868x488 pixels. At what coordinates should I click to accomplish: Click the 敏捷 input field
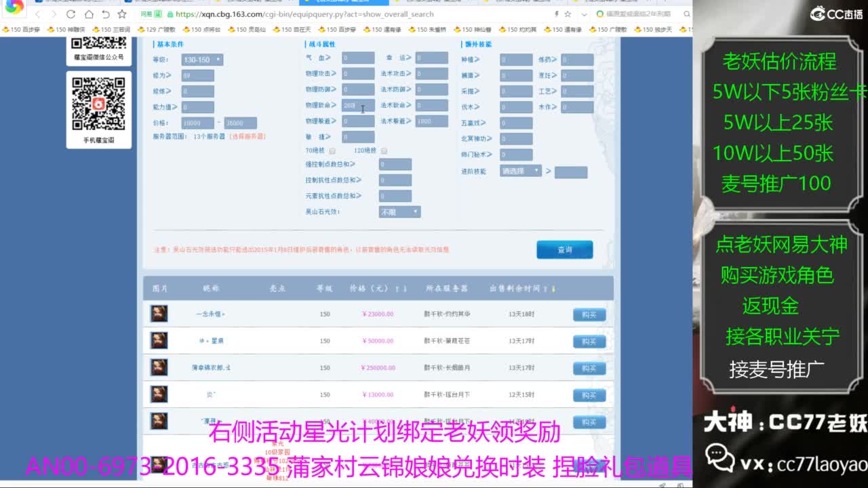pos(358,137)
